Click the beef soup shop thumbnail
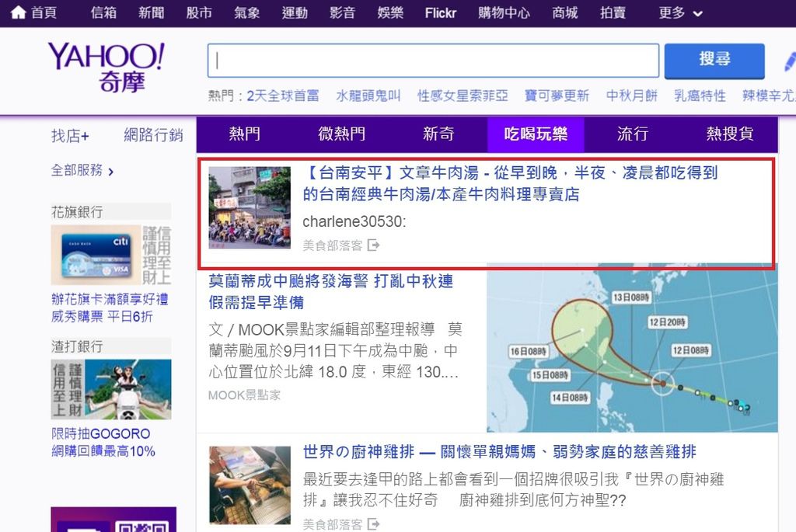The width and height of the screenshot is (796, 532). point(250,208)
